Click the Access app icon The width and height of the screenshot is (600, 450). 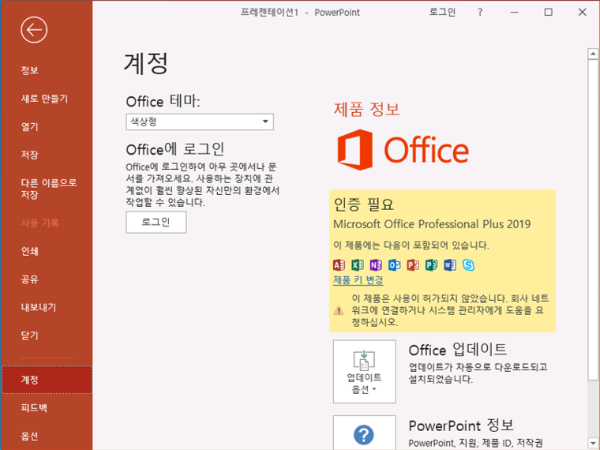tap(339, 265)
